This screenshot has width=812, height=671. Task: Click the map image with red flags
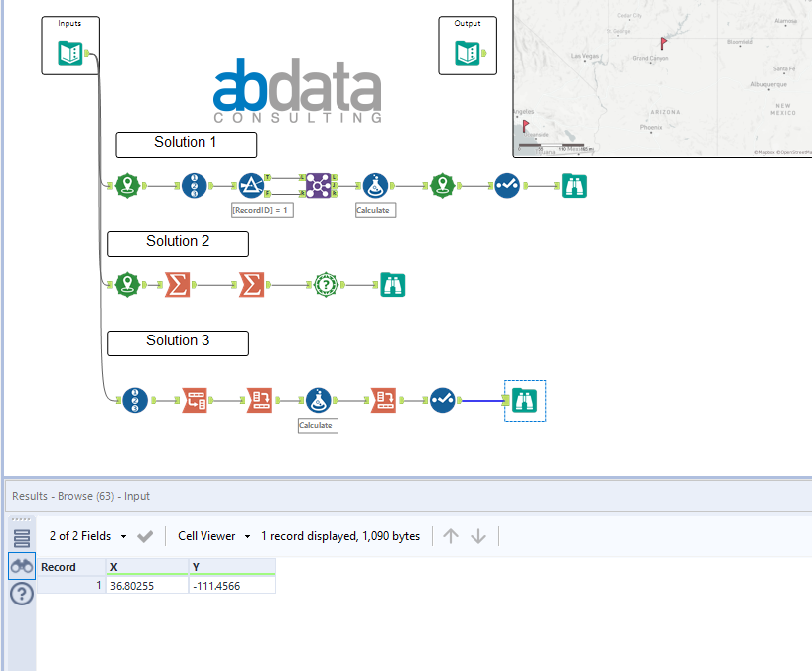(662, 78)
